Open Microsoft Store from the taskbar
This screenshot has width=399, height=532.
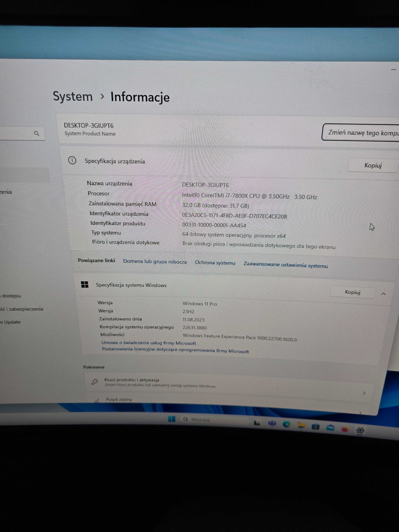tap(315, 427)
